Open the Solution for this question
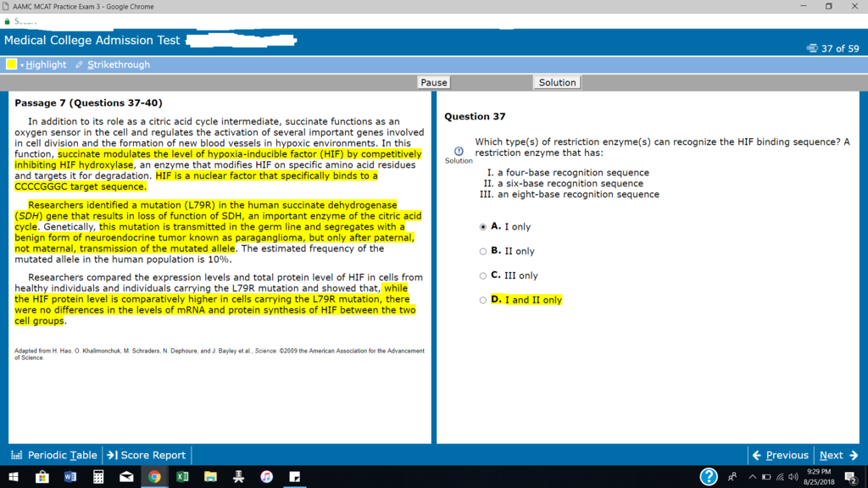Viewport: 868px width, 488px height. pos(557,82)
